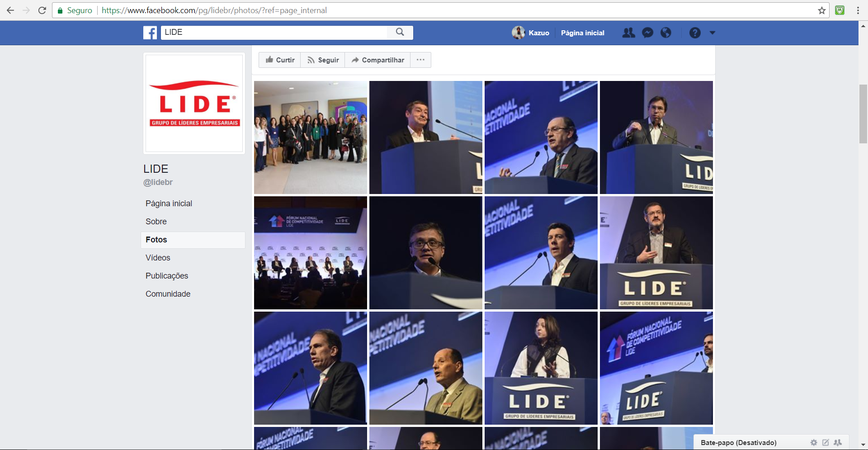The height and width of the screenshot is (450, 868).
Task: Click the Curtir button
Action: coord(280,60)
